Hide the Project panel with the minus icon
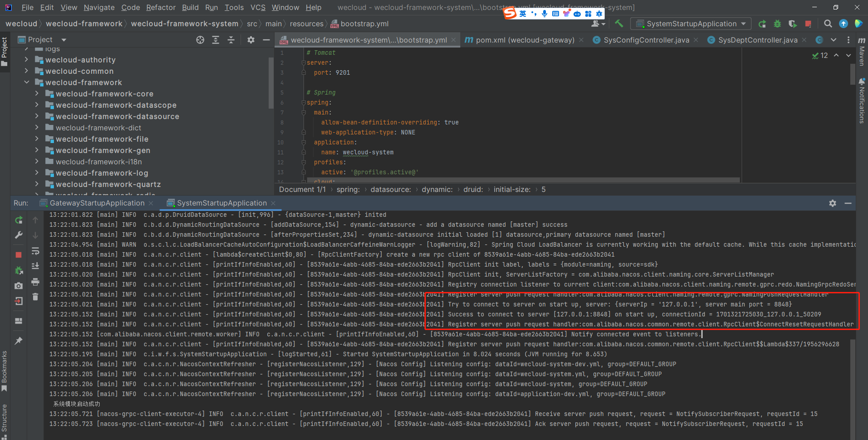This screenshot has width=868, height=440. [266, 40]
